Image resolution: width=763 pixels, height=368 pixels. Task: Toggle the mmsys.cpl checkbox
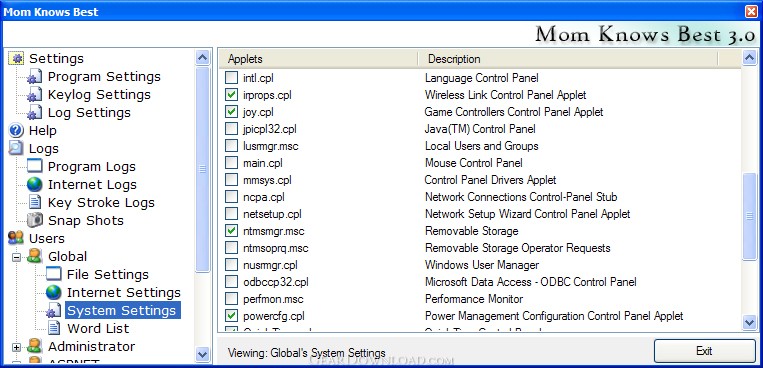[x=232, y=180]
